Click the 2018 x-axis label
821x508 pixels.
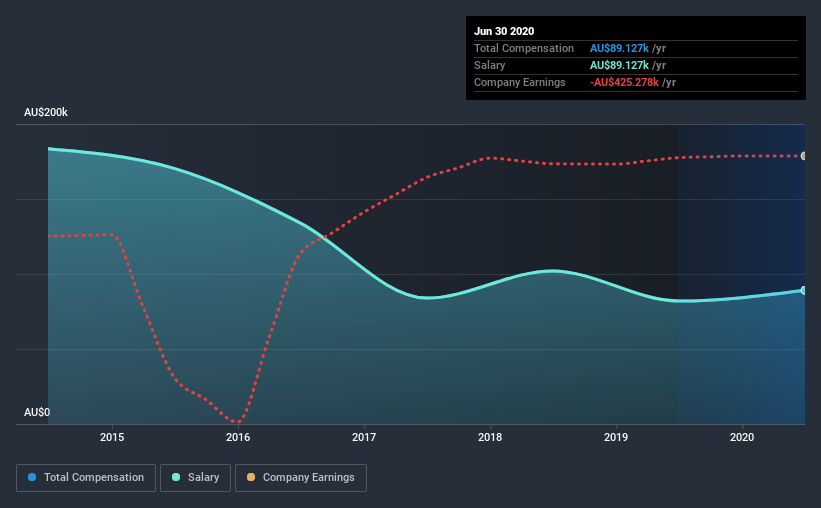coord(490,437)
